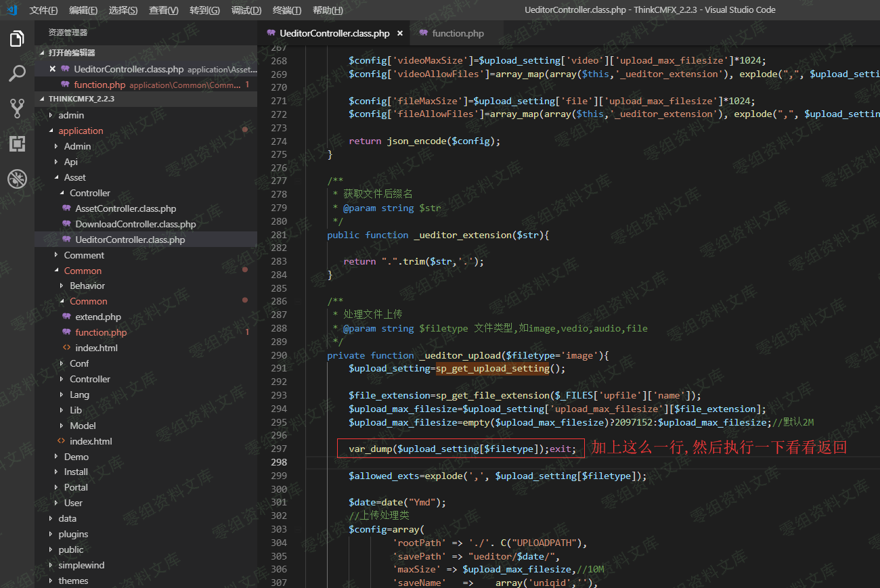Open AssetController.class.php in file tree

(125, 208)
